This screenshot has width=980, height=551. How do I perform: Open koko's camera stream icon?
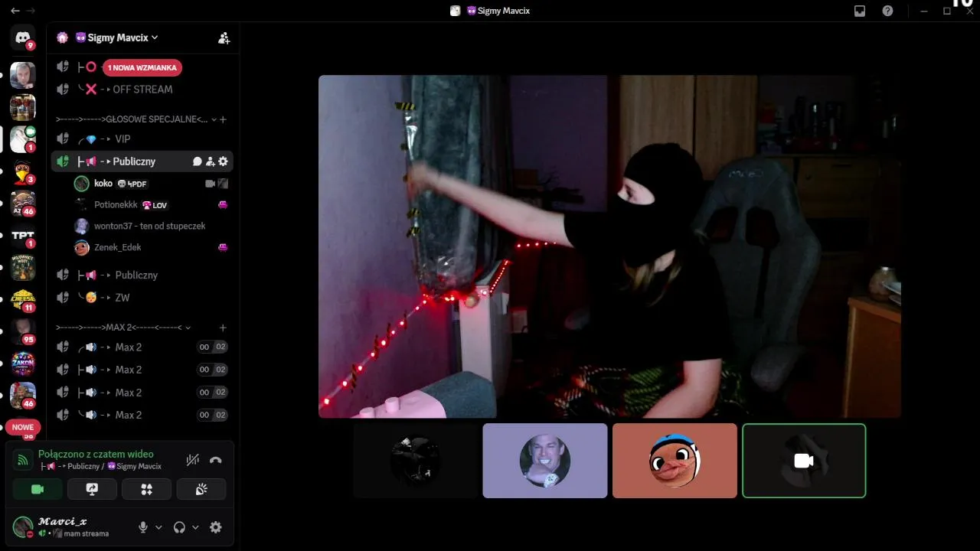[211, 184]
